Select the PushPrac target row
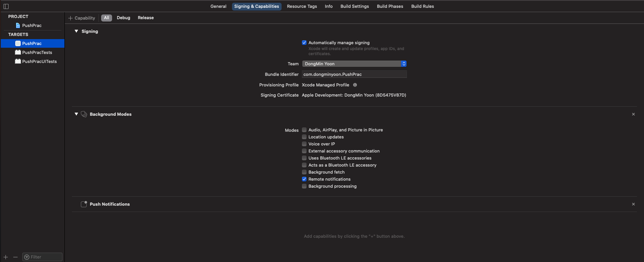Viewport: 644px width, 262px height. click(32, 43)
